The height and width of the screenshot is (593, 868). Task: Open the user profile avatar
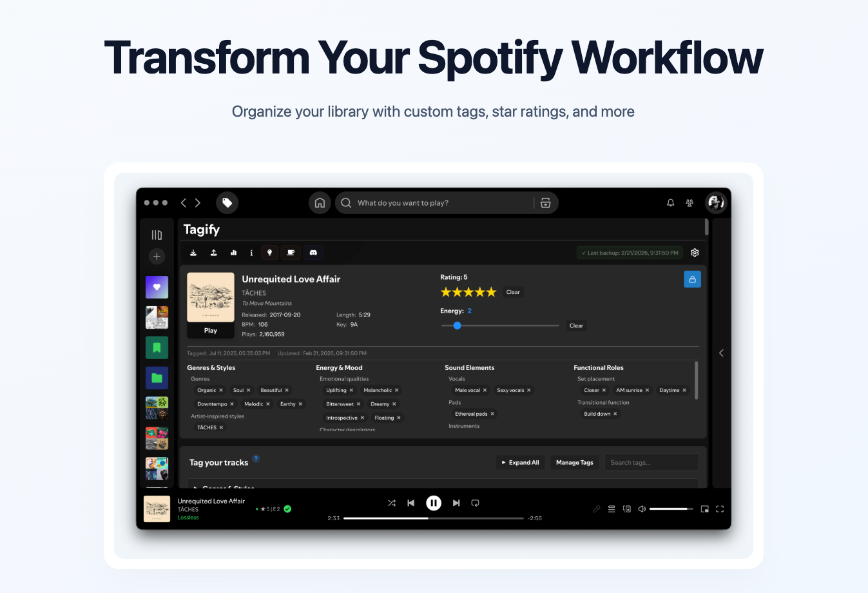pos(716,202)
